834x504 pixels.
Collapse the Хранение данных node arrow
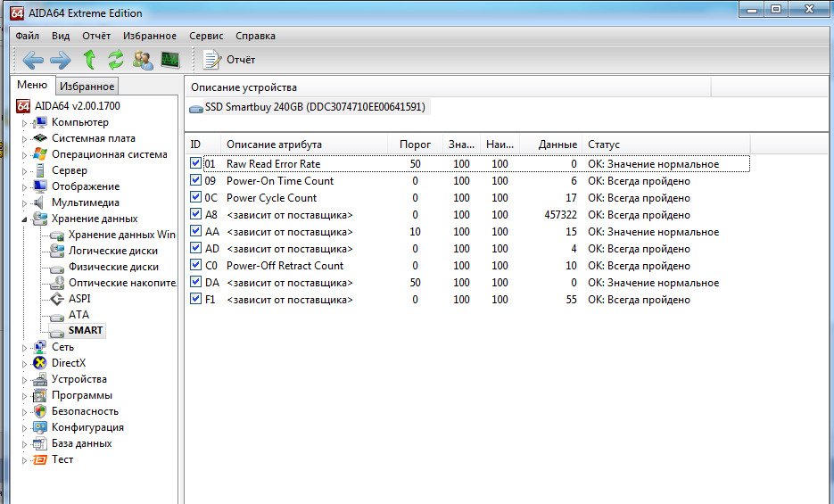[x=24, y=219]
